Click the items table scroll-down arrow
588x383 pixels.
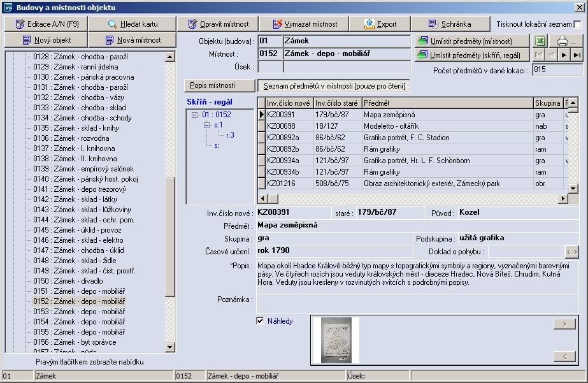point(573,188)
